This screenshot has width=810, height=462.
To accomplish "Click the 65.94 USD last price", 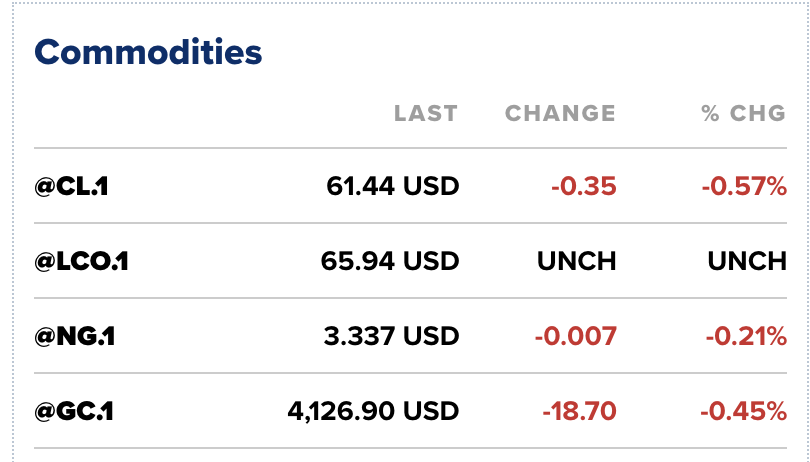I will point(390,261).
